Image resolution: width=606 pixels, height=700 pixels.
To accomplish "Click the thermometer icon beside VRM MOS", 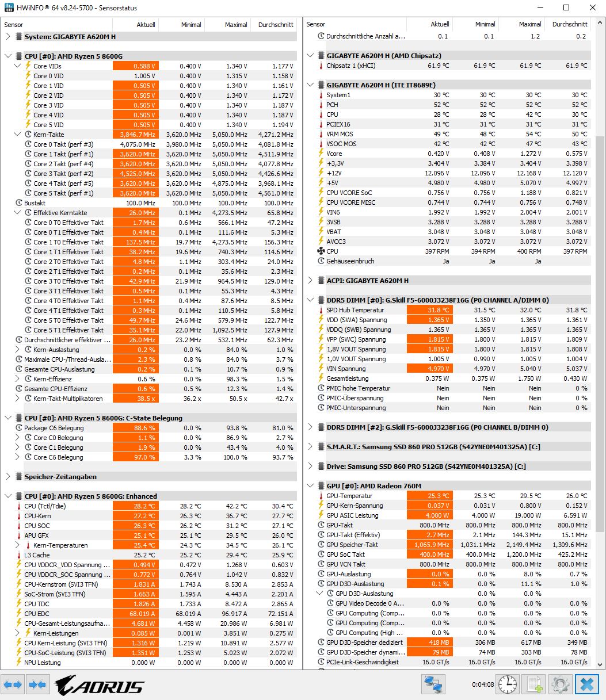I will [x=321, y=134].
